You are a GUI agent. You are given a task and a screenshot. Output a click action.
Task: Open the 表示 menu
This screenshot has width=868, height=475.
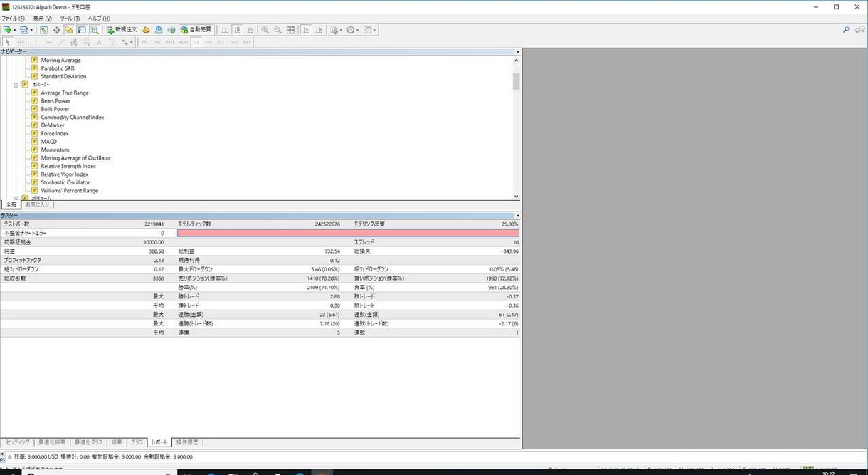(42, 19)
